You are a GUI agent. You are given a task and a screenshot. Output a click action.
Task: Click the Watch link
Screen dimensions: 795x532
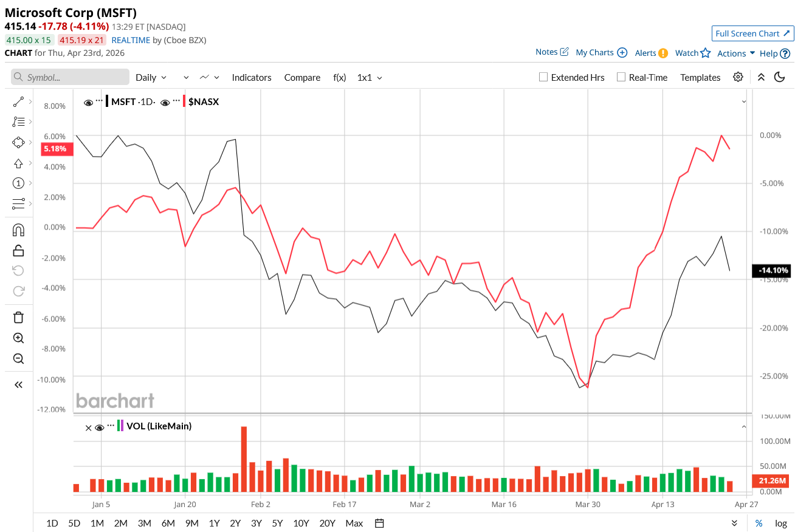[687, 53]
